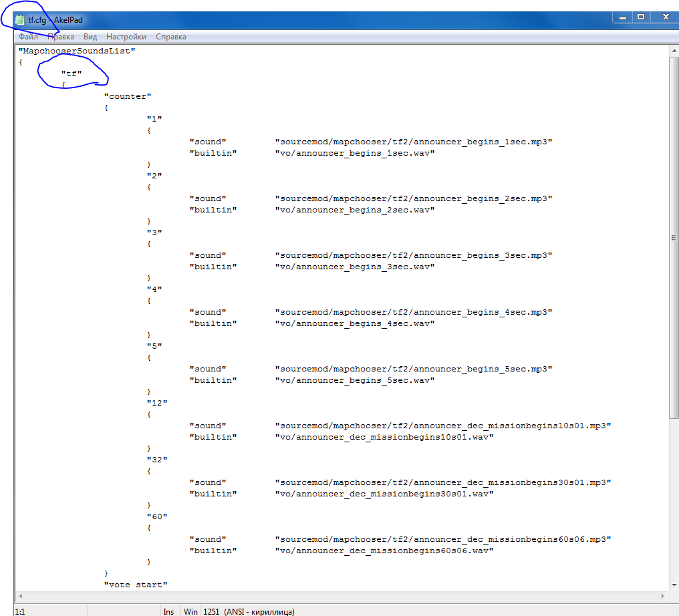Click the vertical scrollbar down arrow

coord(674,585)
